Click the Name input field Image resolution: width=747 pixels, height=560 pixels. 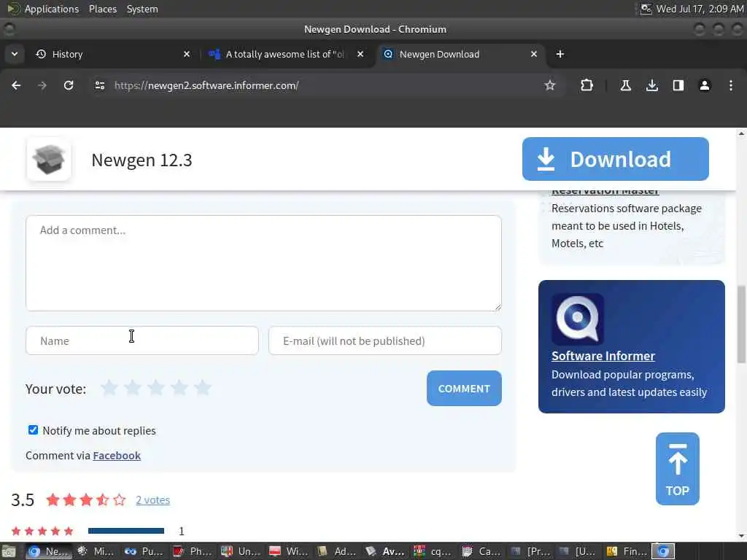(x=142, y=341)
